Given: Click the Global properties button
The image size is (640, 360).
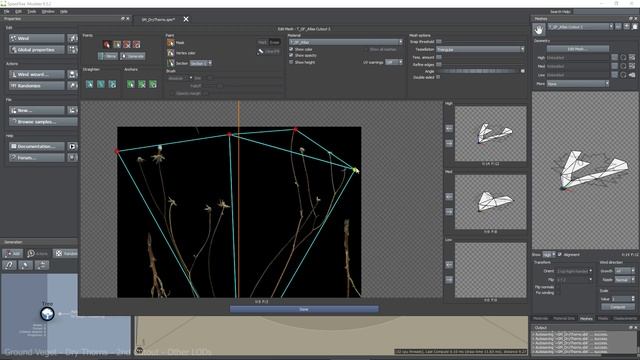Looking at the screenshot, I should coord(37,49).
